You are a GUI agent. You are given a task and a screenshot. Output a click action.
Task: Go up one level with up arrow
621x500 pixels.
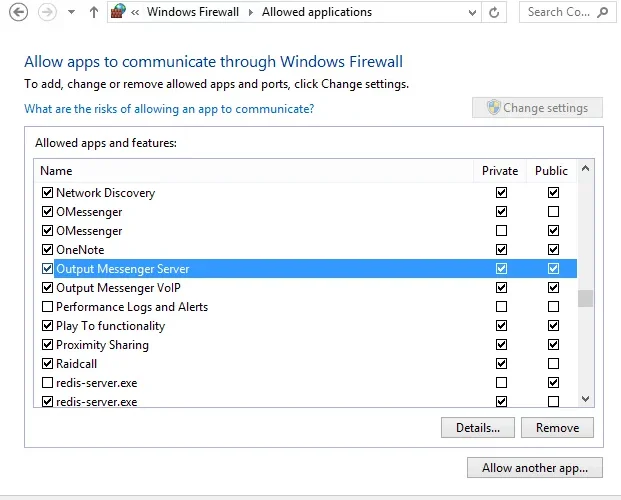93,12
